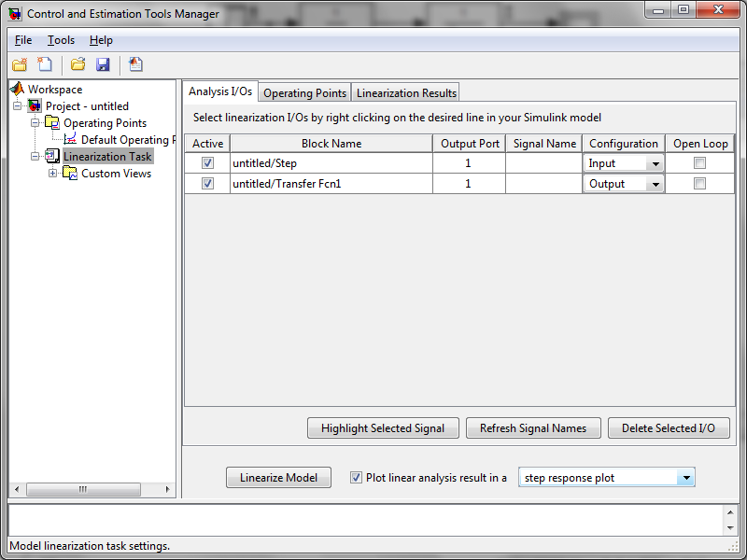Click the Signal Name column header

pos(544,144)
